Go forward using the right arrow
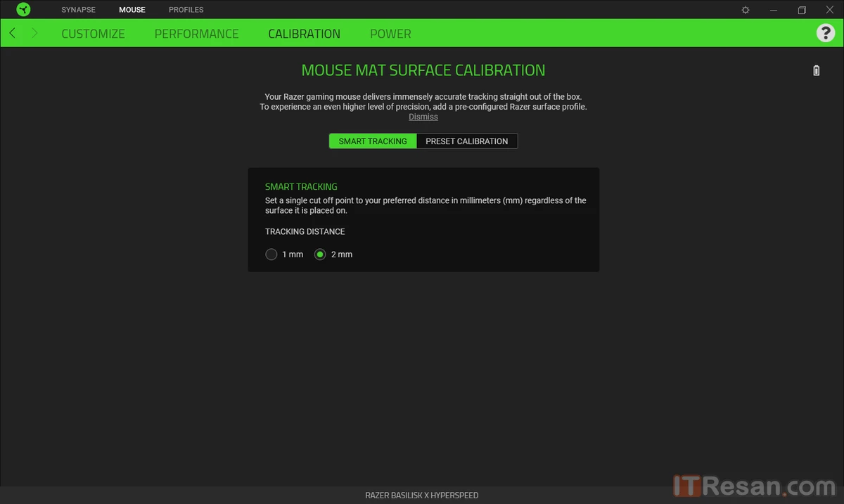The image size is (844, 504). pos(34,33)
